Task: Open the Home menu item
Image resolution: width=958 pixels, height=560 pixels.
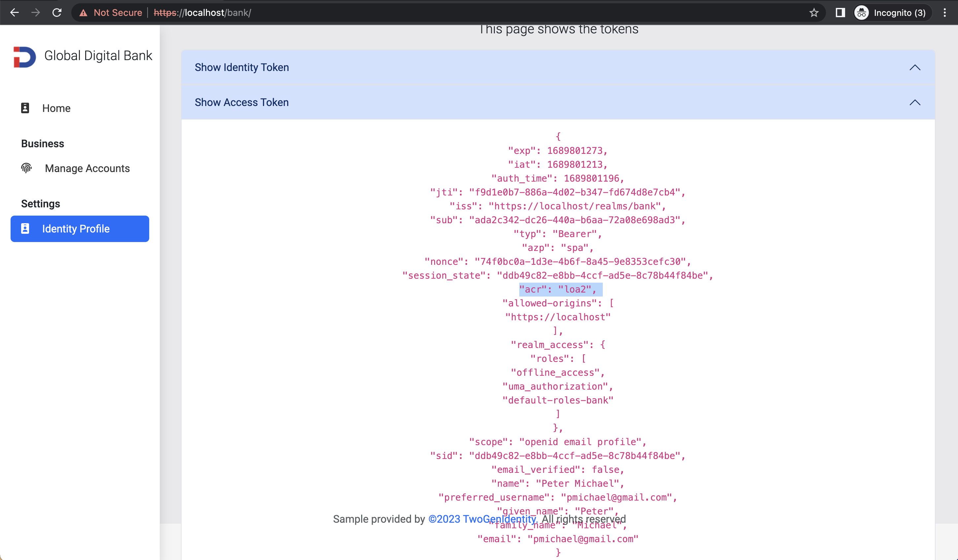Action: (x=56, y=108)
